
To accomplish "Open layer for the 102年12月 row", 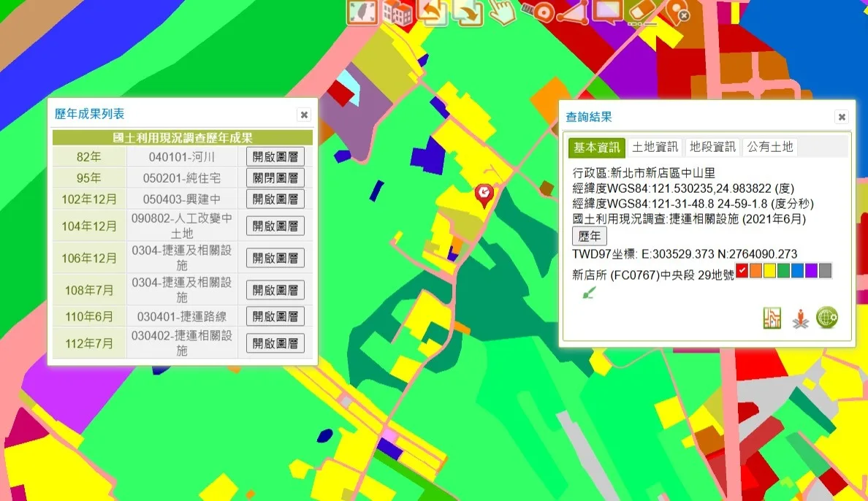I will [275, 199].
